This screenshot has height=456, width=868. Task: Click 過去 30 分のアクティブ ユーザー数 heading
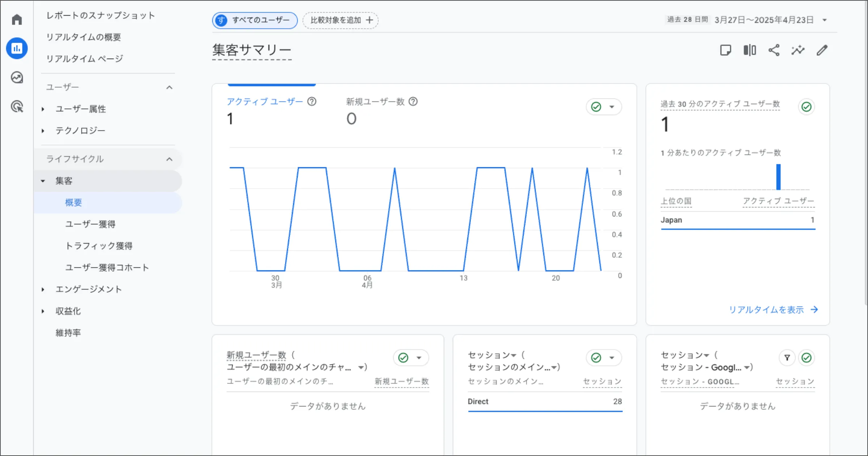[720, 104]
